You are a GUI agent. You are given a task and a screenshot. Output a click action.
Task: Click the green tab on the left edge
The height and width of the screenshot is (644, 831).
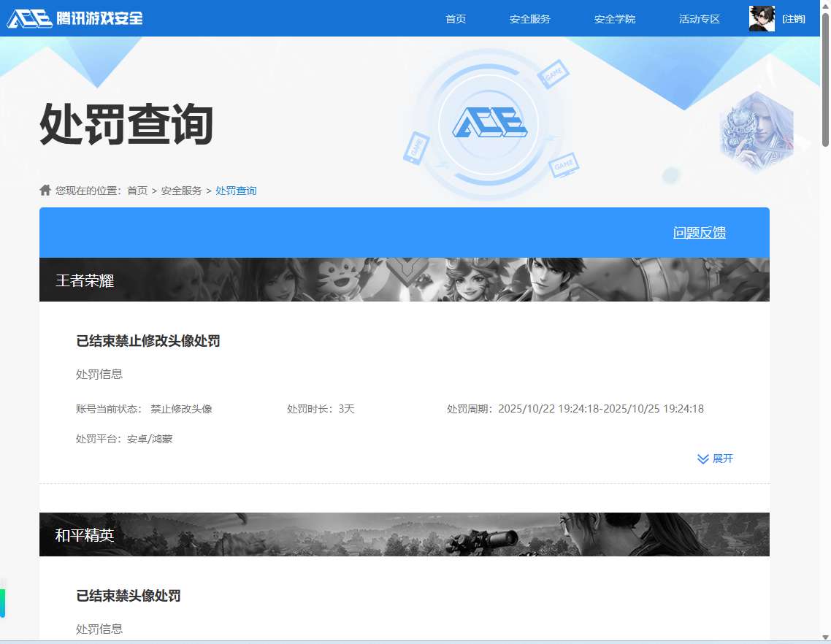4,602
